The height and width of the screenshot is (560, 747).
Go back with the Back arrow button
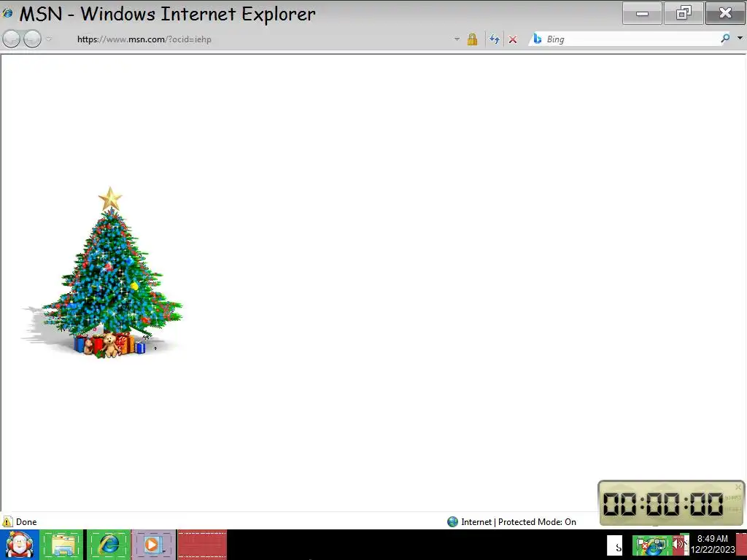pyautogui.click(x=11, y=39)
